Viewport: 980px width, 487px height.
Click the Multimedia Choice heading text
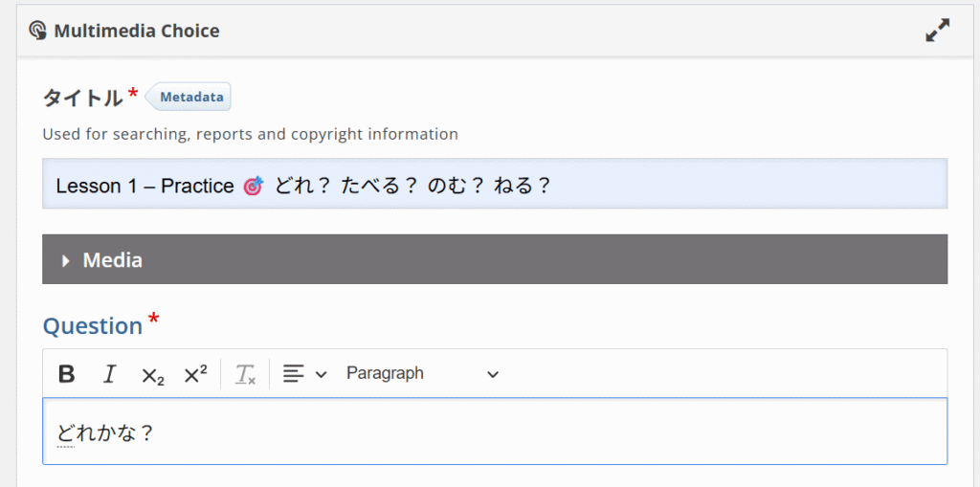[137, 31]
